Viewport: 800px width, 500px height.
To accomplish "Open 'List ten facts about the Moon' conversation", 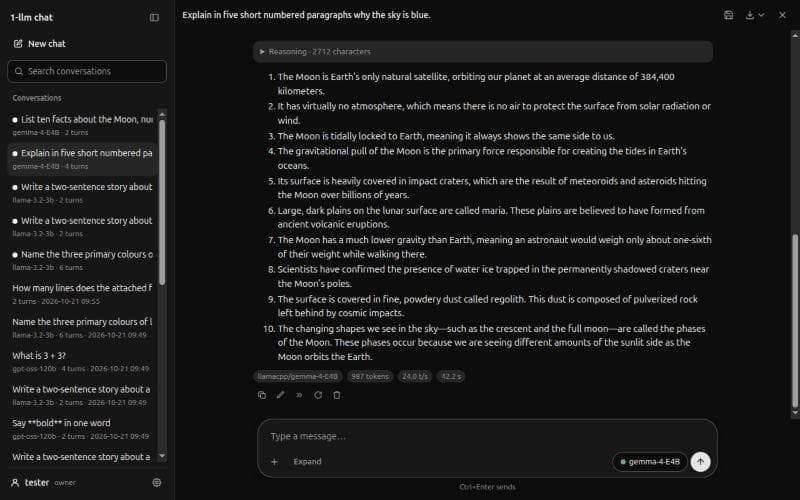I will 83,125.
